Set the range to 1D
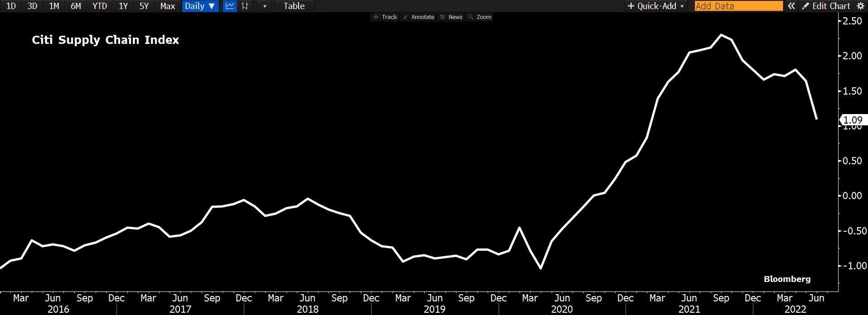Screen dimensions: 868x315 pyautogui.click(x=11, y=6)
